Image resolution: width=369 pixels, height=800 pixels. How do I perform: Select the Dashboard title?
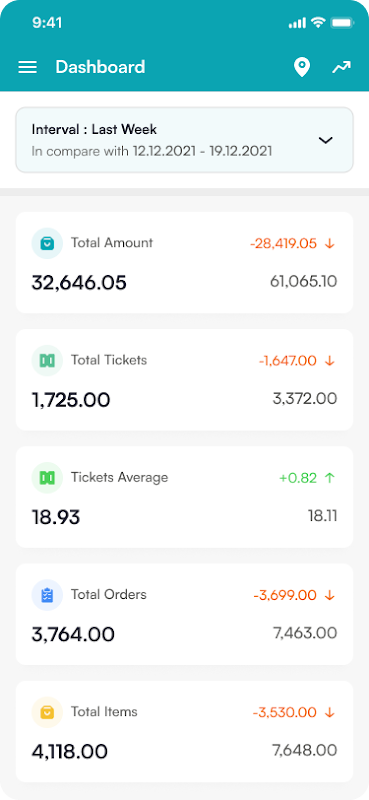pyautogui.click(x=101, y=67)
